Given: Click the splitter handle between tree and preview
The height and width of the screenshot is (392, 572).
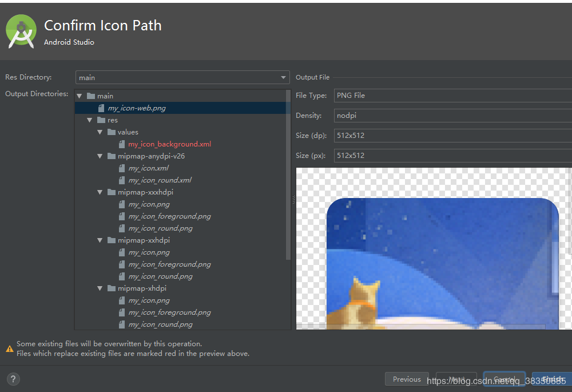Looking at the screenshot, I should [293, 200].
